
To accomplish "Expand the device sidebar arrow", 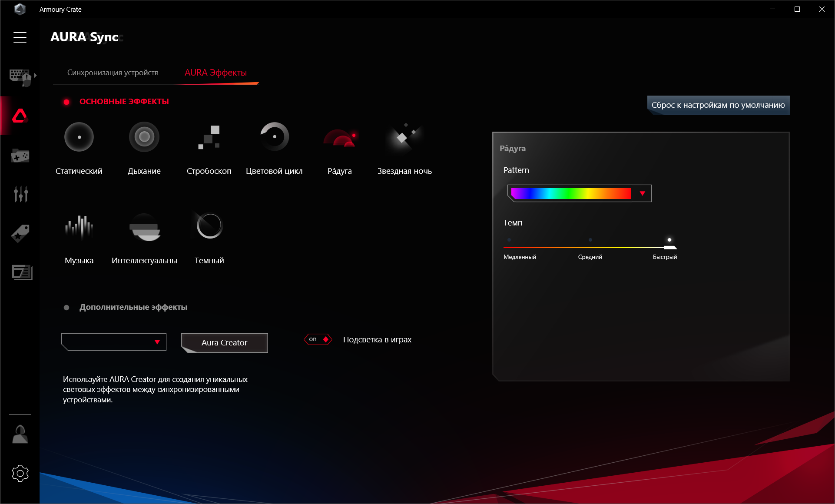I will click(35, 76).
